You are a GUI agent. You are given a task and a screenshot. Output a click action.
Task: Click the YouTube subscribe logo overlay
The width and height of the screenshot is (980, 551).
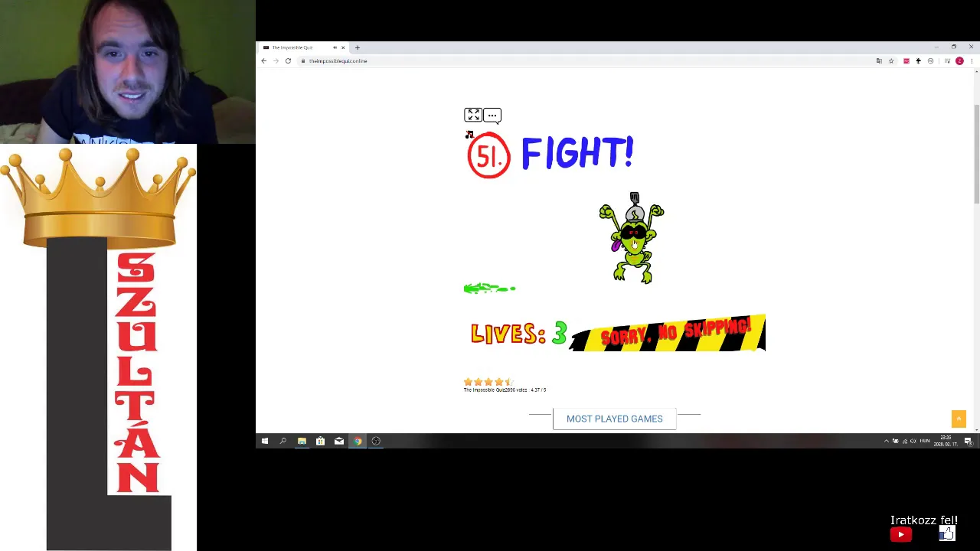point(901,534)
